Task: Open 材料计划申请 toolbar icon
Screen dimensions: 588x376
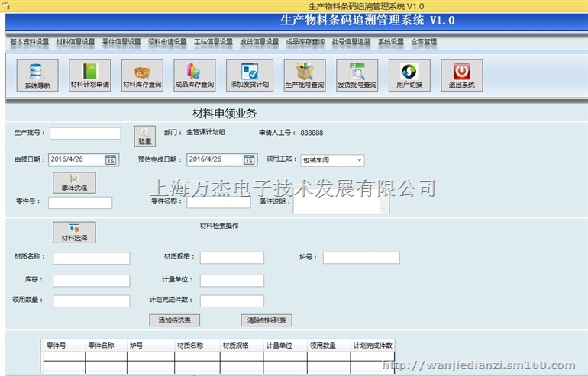Action: 89,76
